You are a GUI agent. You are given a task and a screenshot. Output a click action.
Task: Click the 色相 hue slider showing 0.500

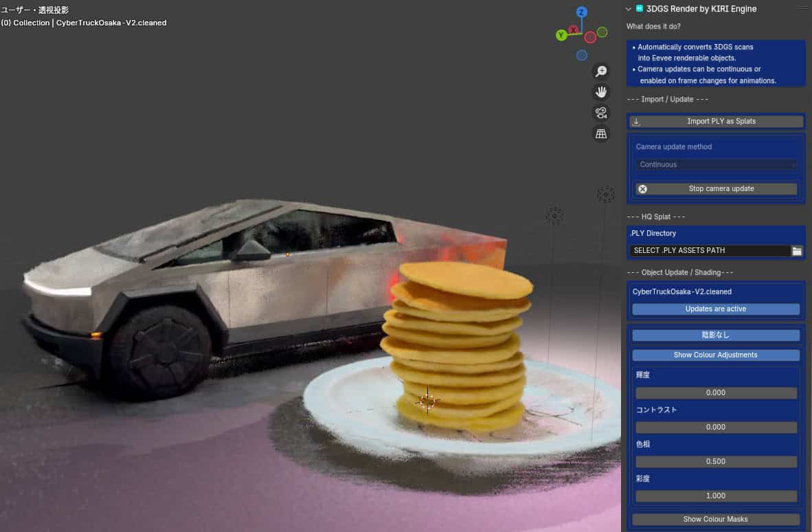click(717, 462)
